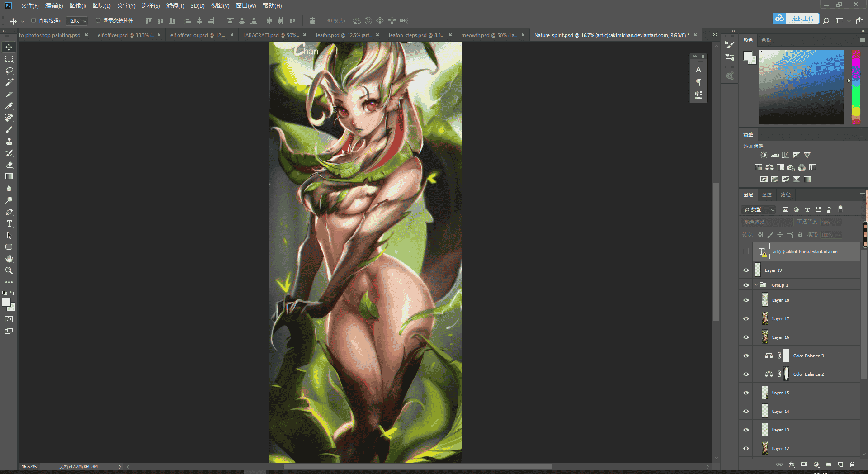868x474 pixels.
Task: Switch to the leafon_steps.psd tab
Action: tap(416, 35)
